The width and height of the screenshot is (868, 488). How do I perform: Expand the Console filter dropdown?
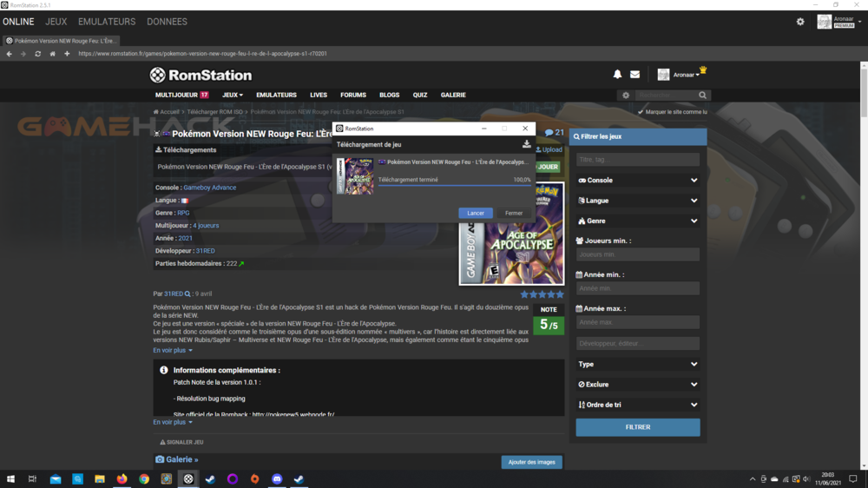638,181
